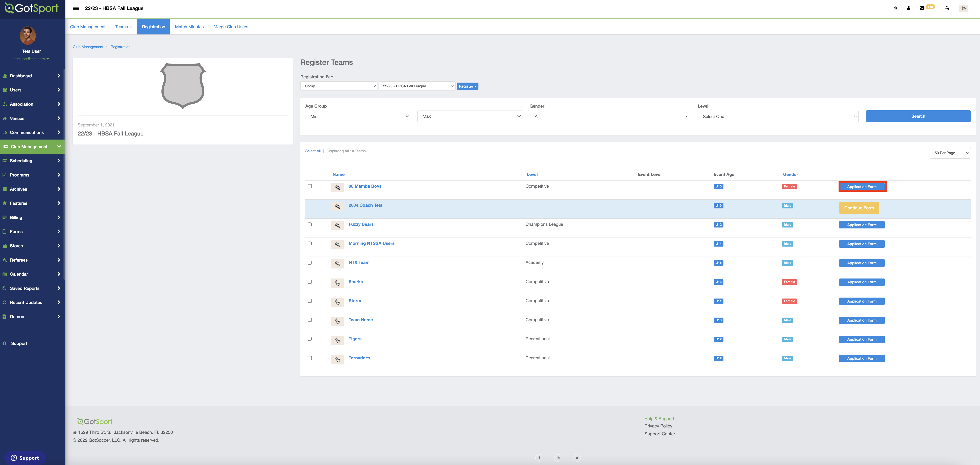Open the Twitter icon in footer
Image resolution: width=980 pixels, height=465 pixels.
point(577,458)
